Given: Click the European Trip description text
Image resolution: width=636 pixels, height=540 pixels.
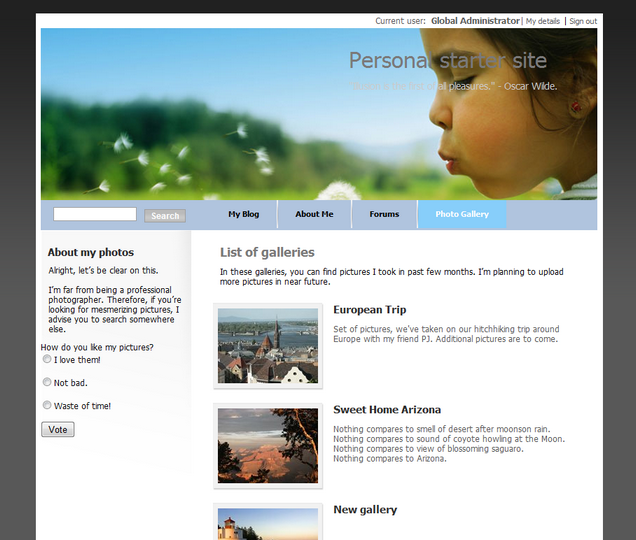Looking at the screenshot, I should click(x=446, y=334).
